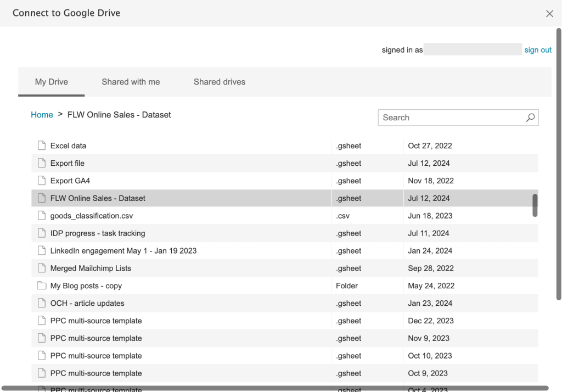Click the OCH - article updates file icon
The image size is (562, 392).
42,304
